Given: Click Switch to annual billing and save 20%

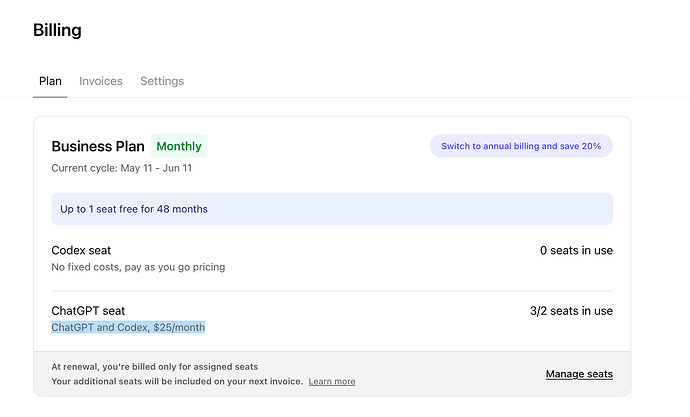Looking at the screenshot, I should click(521, 146).
